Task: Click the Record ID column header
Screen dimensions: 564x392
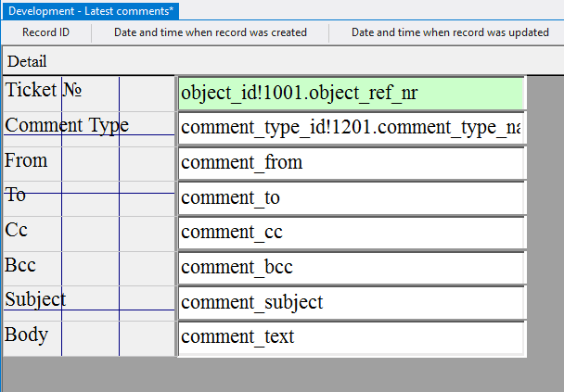Action: point(45,32)
